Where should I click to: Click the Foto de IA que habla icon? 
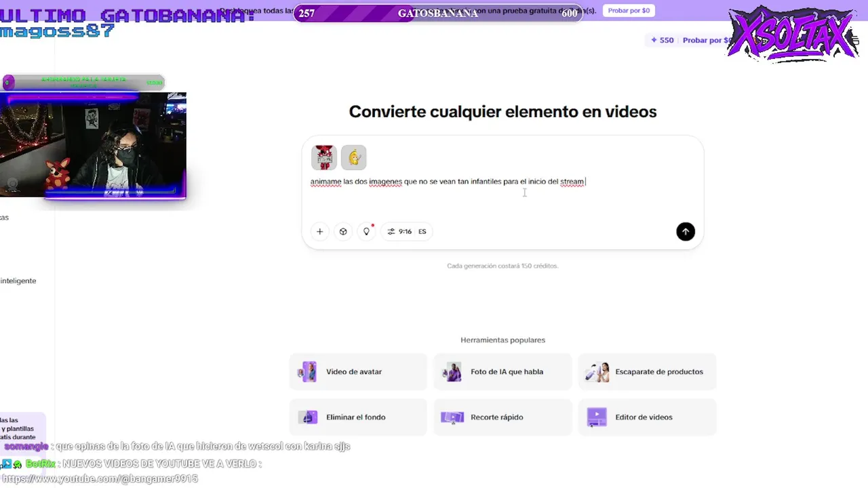(452, 371)
